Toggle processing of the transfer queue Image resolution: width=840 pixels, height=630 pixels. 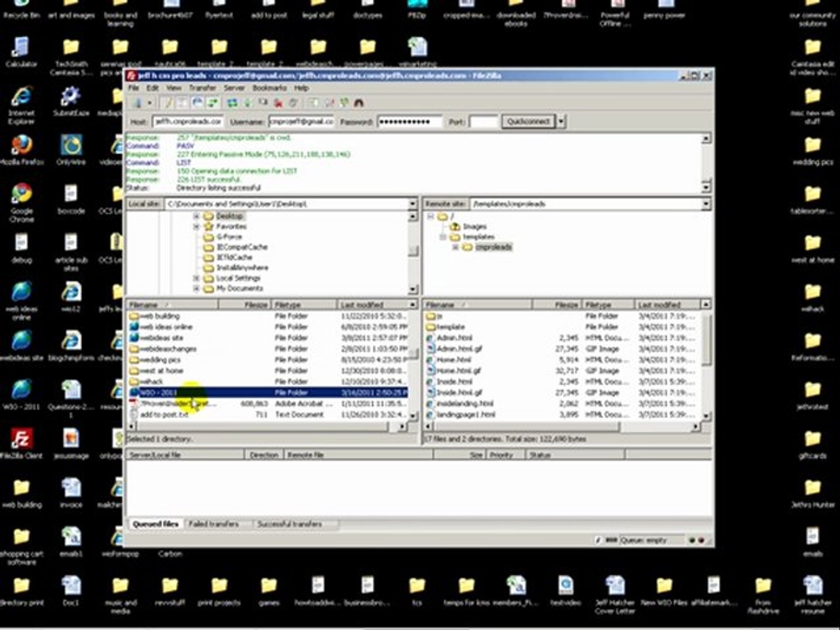247,103
